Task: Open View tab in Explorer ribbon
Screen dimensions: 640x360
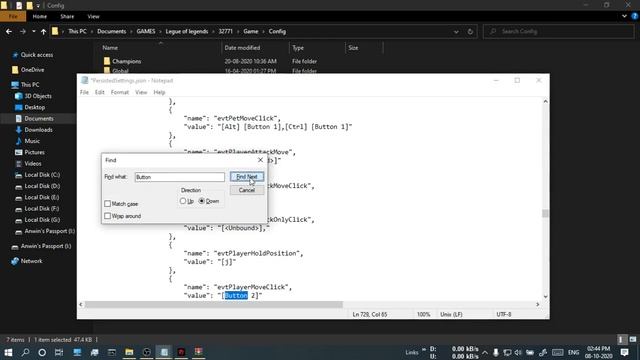Action: tap(93, 16)
